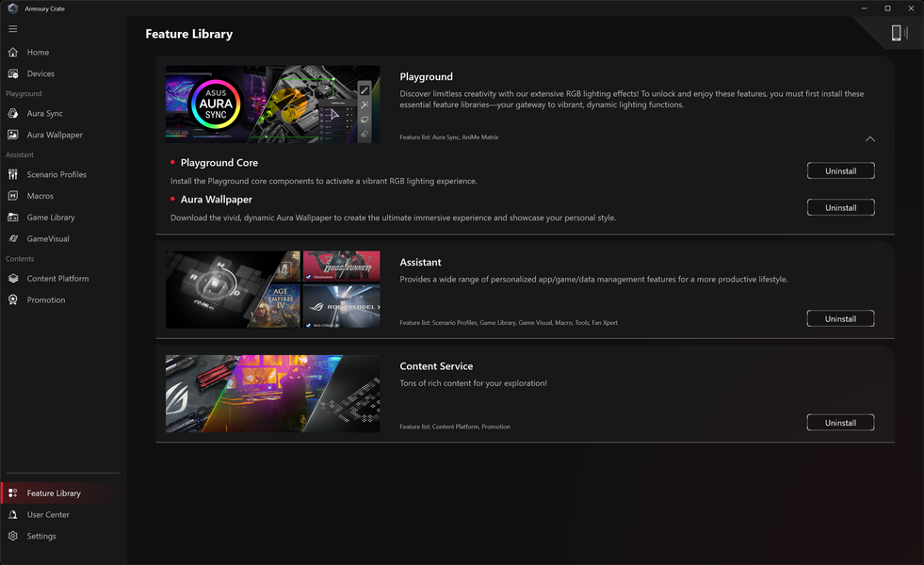Image resolution: width=924 pixels, height=565 pixels.
Task: Maximize the Armoury Crate window
Action: (x=887, y=8)
